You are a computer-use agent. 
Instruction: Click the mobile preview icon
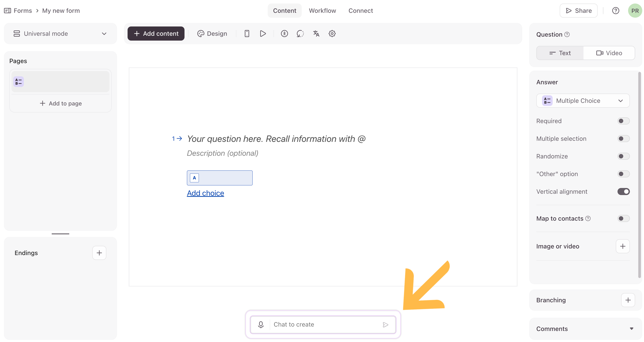pyautogui.click(x=247, y=34)
